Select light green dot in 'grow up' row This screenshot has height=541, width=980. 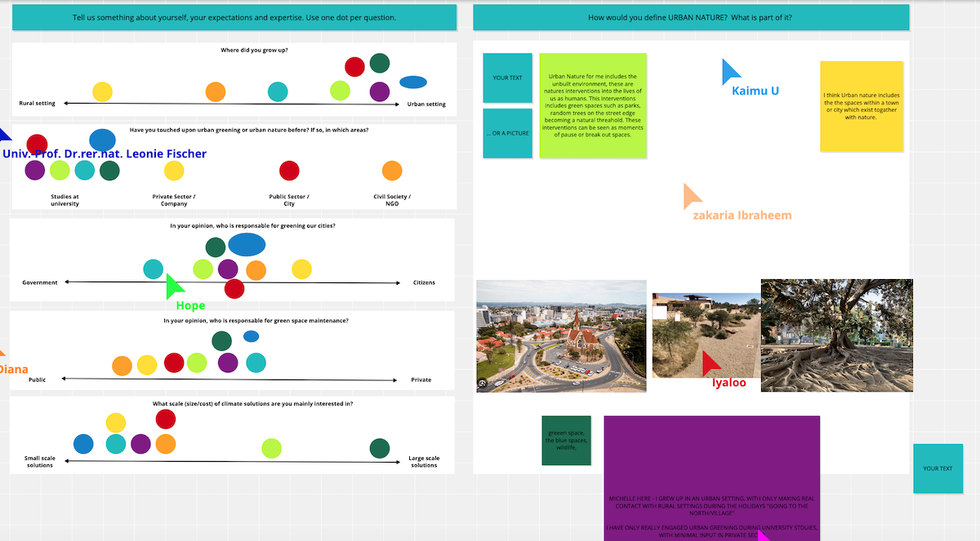tap(341, 91)
